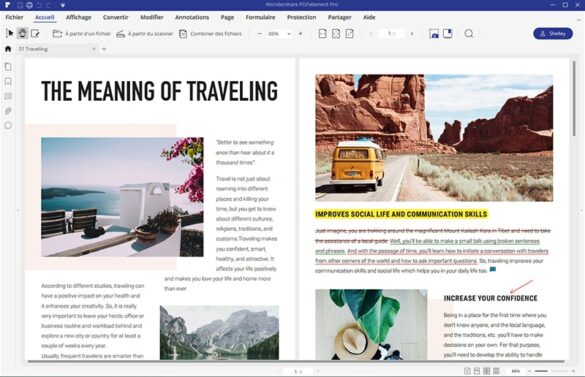Go to next page in toolbar
This screenshot has height=377, width=585.
[x=412, y=34]
